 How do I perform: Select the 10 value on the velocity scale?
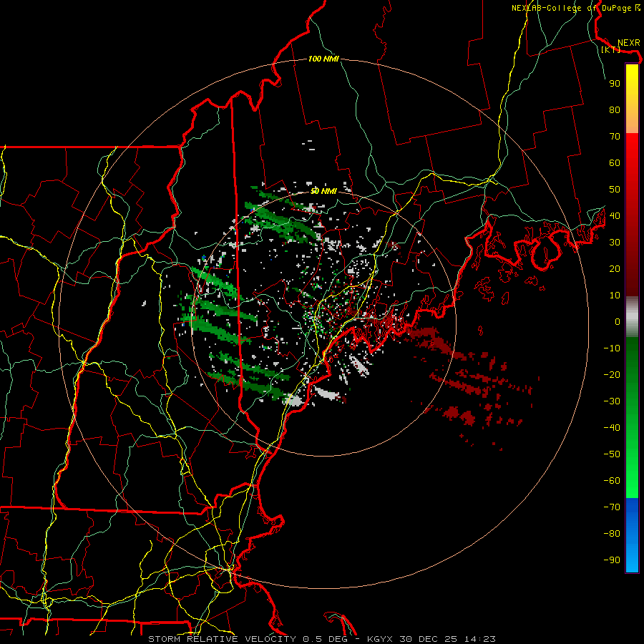click(x=615, y=296)
